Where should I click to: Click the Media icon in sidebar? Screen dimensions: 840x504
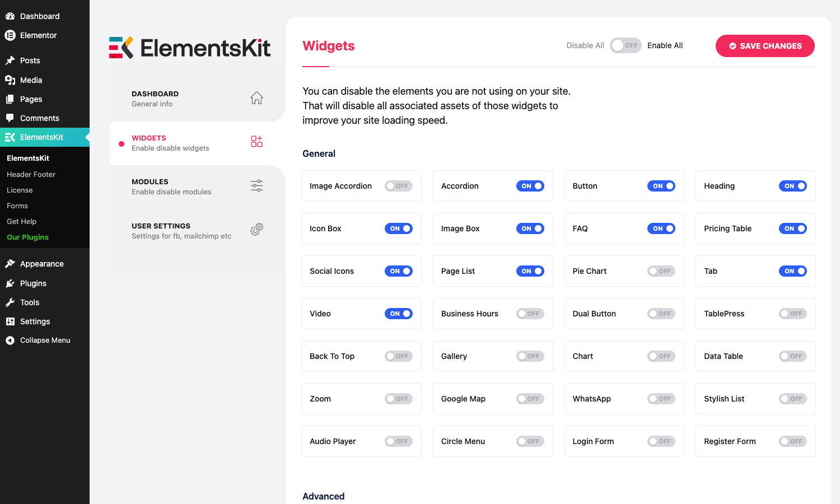[x=10, y=80]
